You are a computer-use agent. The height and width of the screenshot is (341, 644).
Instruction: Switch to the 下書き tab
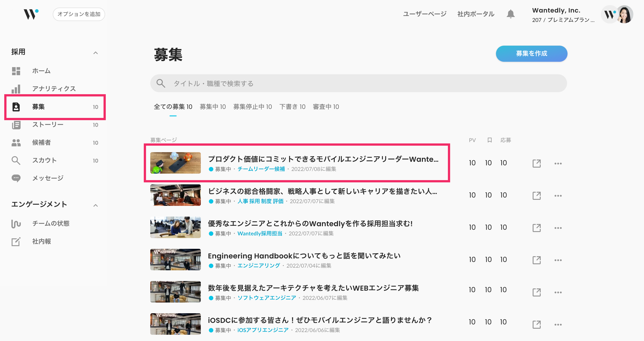292,107
